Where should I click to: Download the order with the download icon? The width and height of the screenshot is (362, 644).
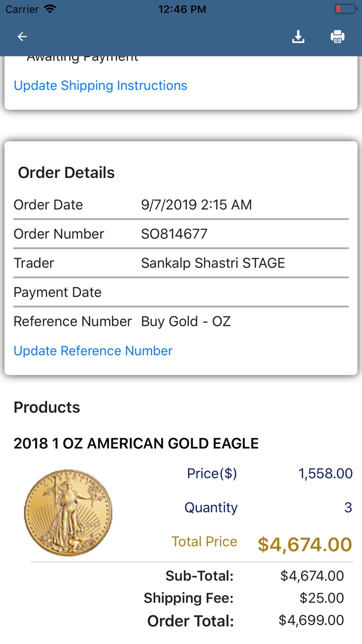tap(298, 36)
